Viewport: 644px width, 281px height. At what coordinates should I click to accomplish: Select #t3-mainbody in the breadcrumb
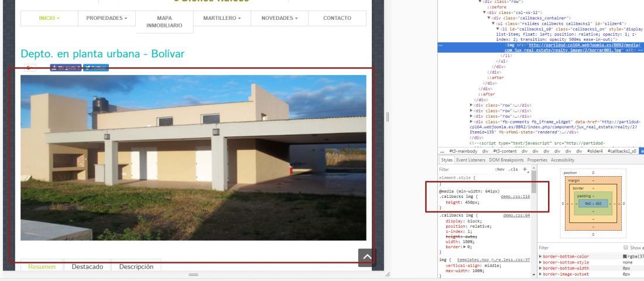464,151
